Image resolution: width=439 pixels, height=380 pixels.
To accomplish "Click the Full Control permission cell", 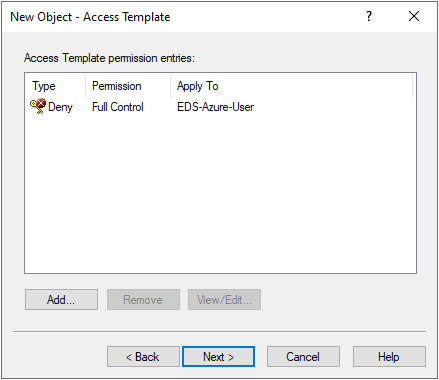I will 118,107.
